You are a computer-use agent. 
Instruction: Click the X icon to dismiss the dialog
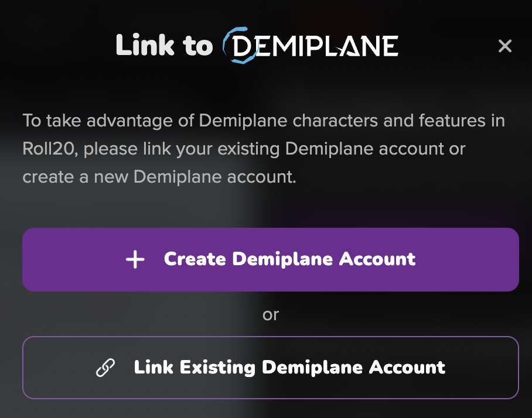point(506,45)
